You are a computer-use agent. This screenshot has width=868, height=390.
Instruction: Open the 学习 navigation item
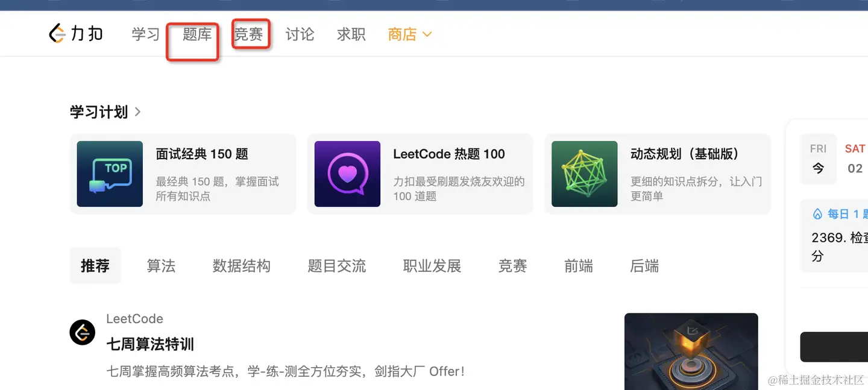[x=146, y=34]
